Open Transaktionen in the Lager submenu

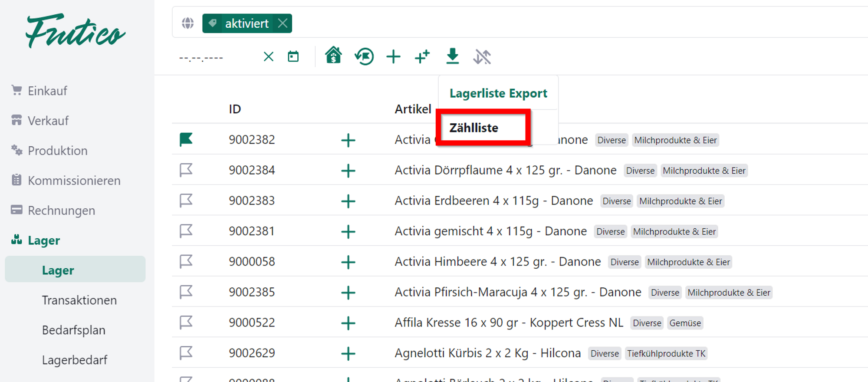tap(79, 300)
